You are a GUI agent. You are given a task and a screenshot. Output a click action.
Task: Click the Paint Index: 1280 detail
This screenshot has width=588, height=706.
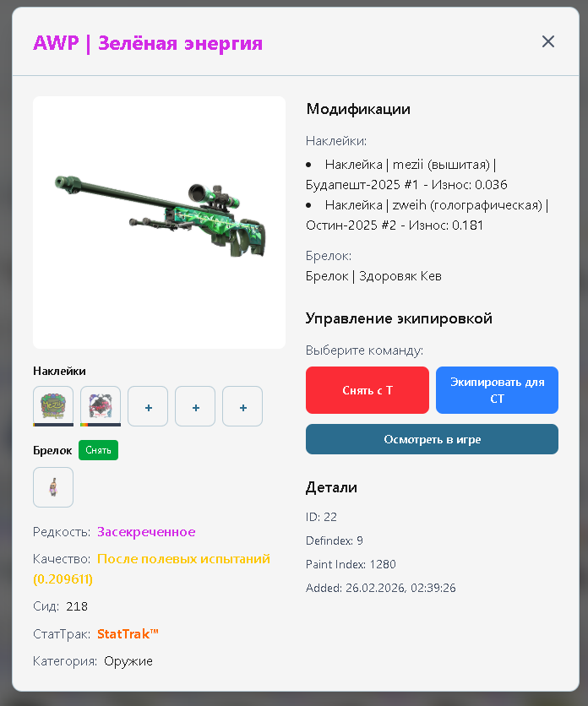tap(351, 564)
